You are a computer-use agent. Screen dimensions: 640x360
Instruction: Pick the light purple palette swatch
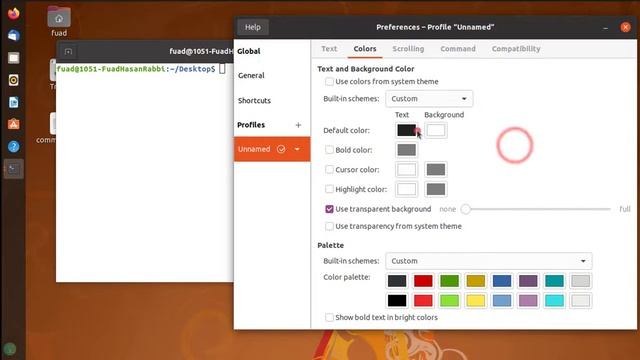(528, 301)
